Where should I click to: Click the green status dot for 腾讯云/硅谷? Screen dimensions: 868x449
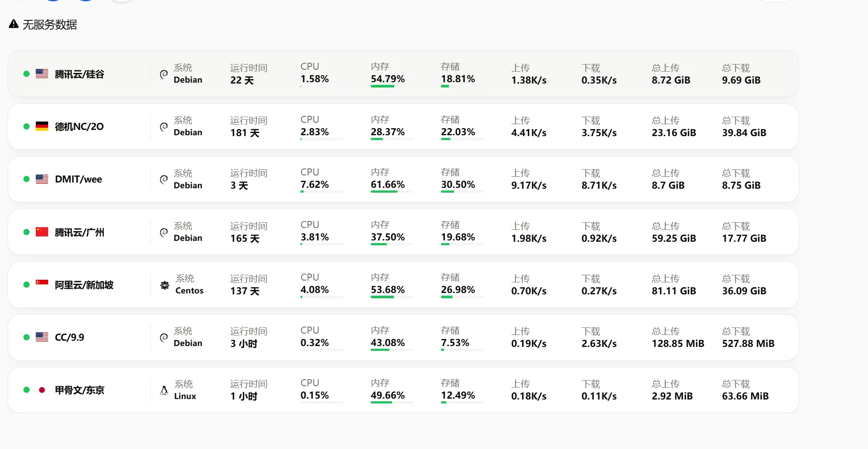(27, 74)
